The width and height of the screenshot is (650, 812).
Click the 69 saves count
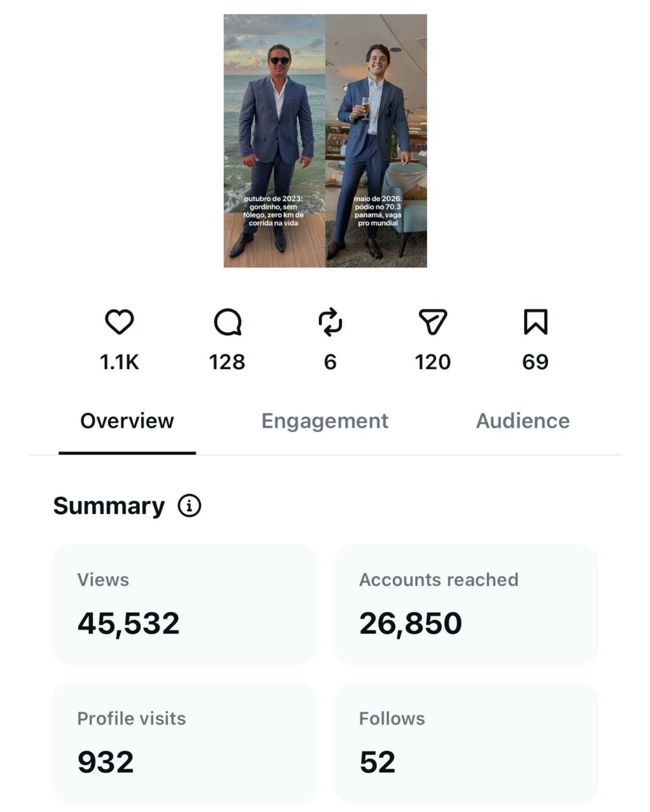536,362
